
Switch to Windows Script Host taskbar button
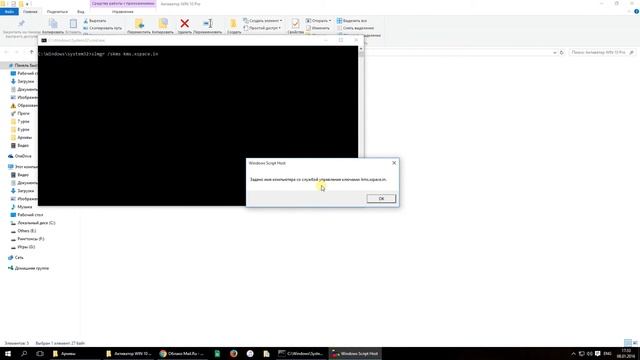pos(355,353)
